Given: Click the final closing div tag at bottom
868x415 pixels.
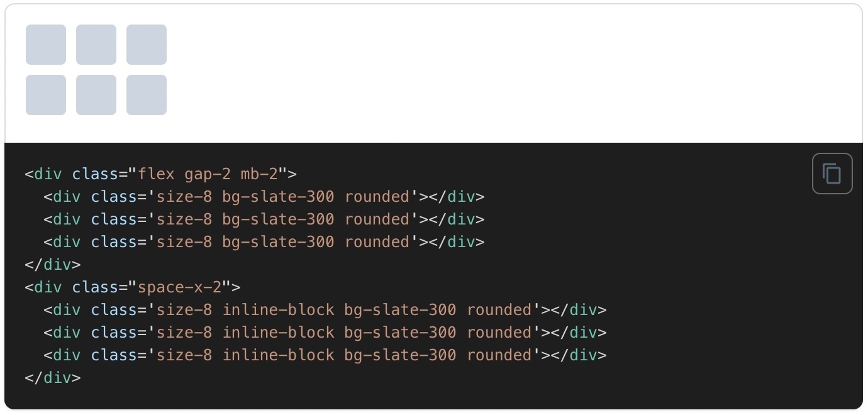Looking at the screenshot, I should tap(53, 378).
